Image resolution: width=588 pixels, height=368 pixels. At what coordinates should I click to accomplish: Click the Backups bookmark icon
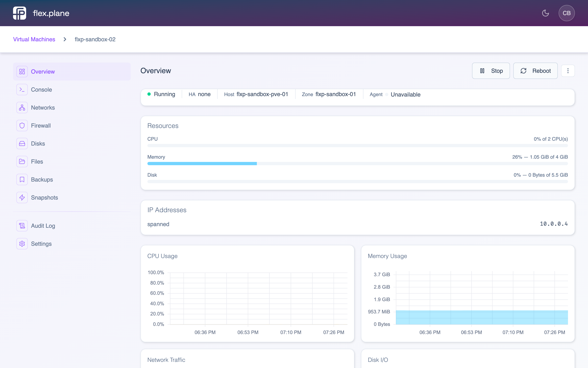tap(22, 180)
